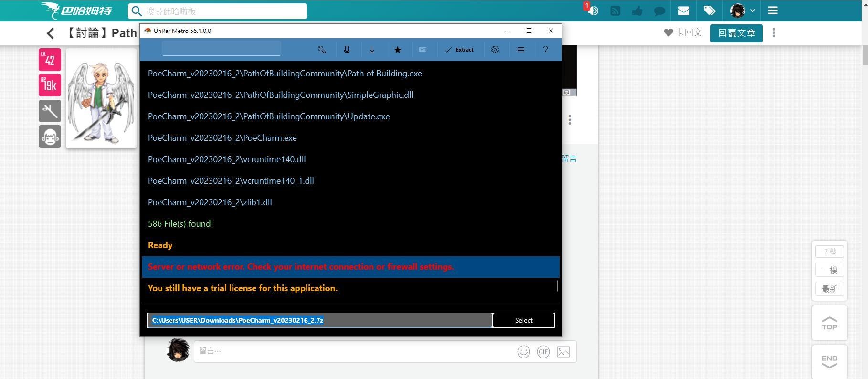Open the three-dot menu beside 回覆文章

point(773,32)
